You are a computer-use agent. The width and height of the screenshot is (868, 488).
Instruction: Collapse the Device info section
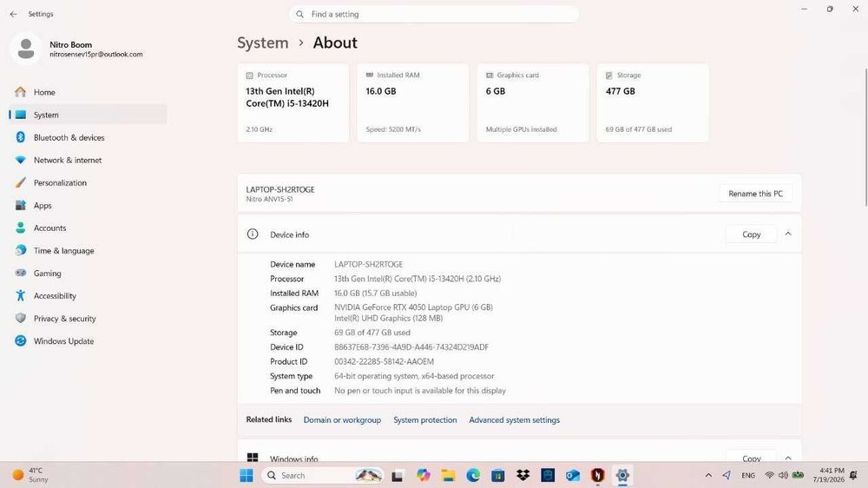788,234
